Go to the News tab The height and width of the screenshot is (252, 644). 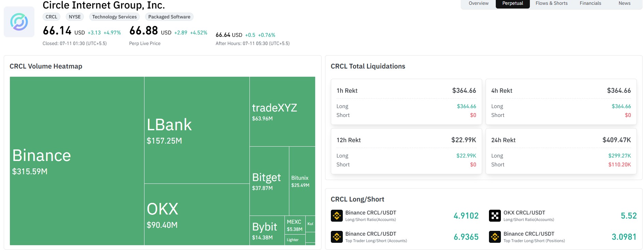point(624,3)
